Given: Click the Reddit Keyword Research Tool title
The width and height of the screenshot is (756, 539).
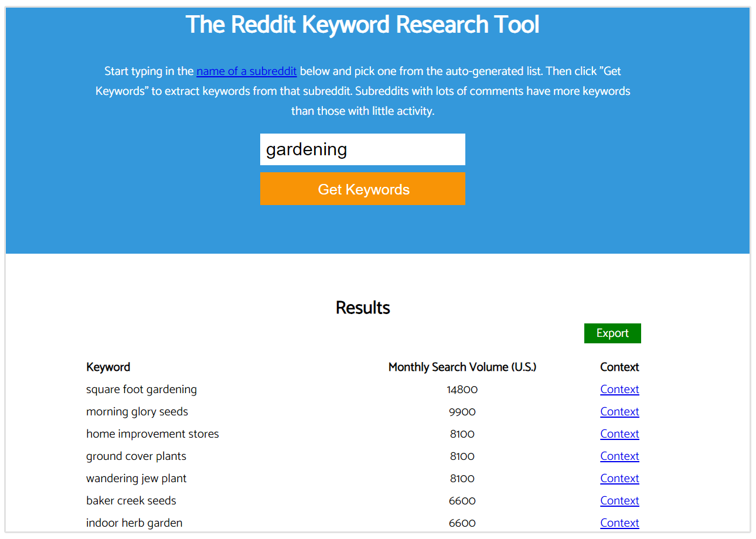Looking at the screenshot, I should tap(362, 25).
